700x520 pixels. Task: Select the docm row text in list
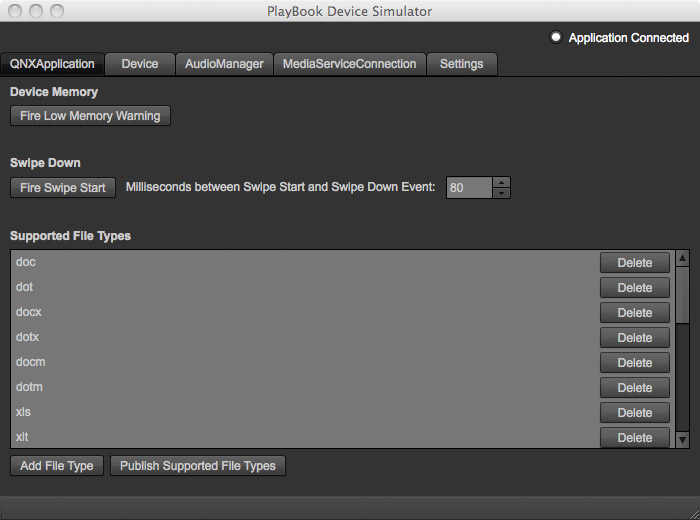(x=30, y=362)
